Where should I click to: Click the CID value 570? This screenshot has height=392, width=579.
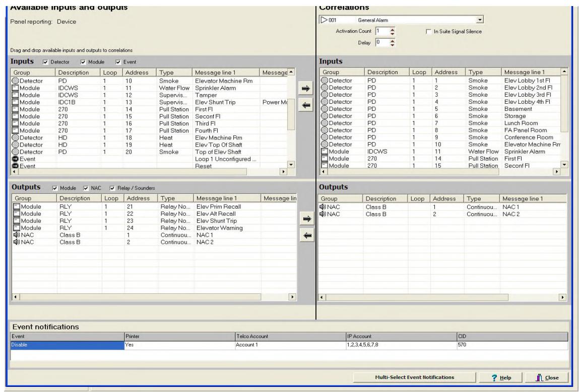pos(512,345)
